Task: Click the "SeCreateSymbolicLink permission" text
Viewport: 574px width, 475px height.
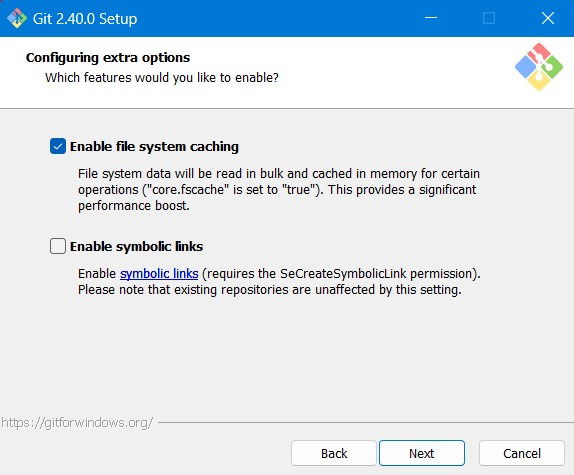Action: point(378,274)
